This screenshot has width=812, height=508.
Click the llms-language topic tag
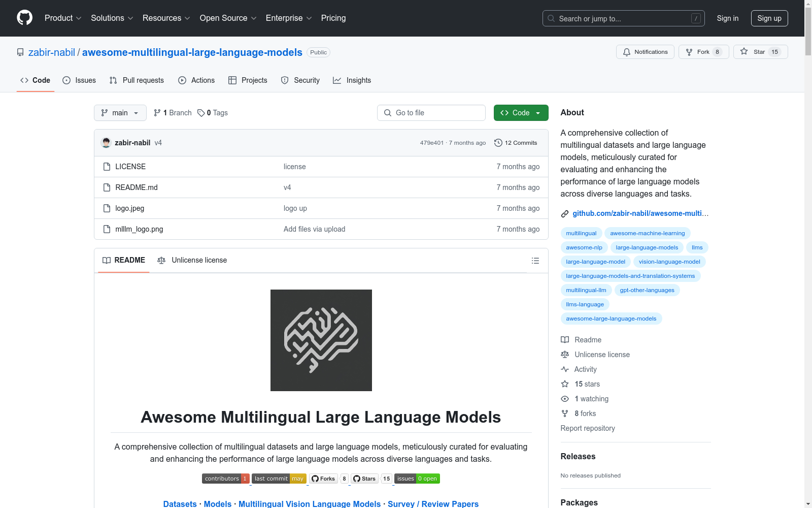[585, 304]
